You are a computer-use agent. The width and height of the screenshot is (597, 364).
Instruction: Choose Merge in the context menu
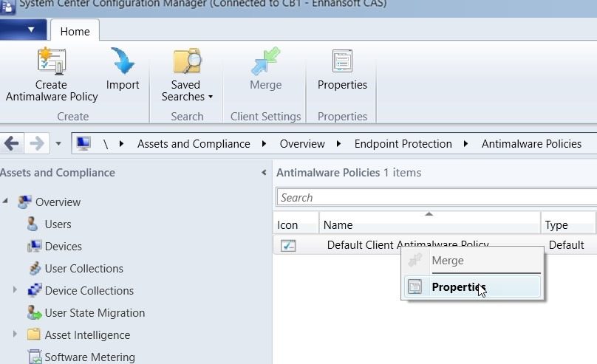[474, 261]
